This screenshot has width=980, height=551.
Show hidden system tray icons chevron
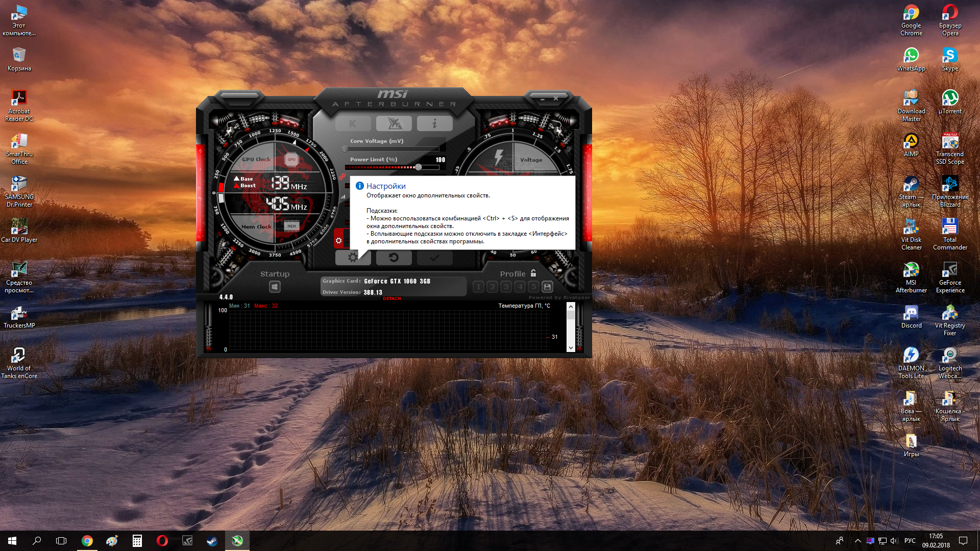coord(857,541)
